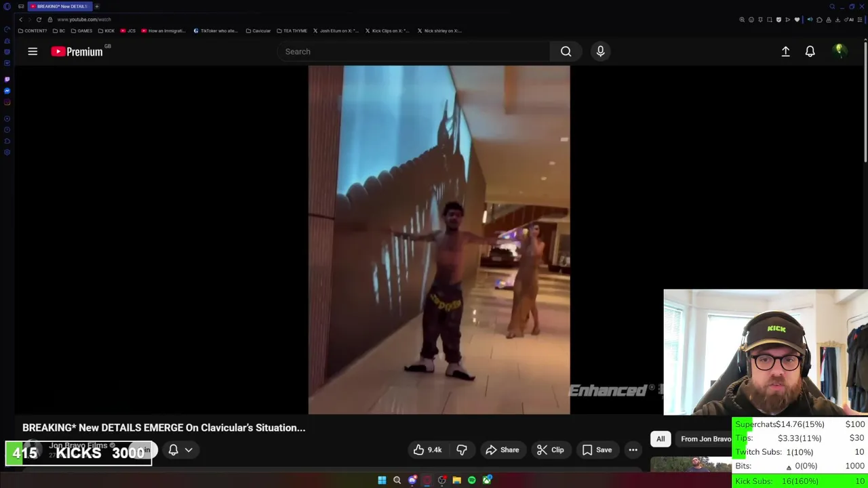Screen dimensions: 868x488
Task: Click the pin toolbar icon
Action: click(x=760, y=20)
